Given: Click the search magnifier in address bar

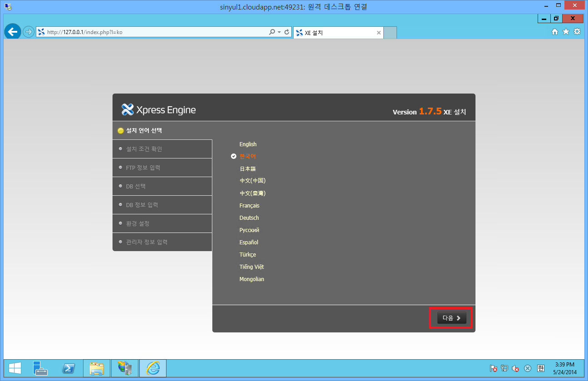Looking at the screenshot, I should pyautogui.click(x=272, y=32).
